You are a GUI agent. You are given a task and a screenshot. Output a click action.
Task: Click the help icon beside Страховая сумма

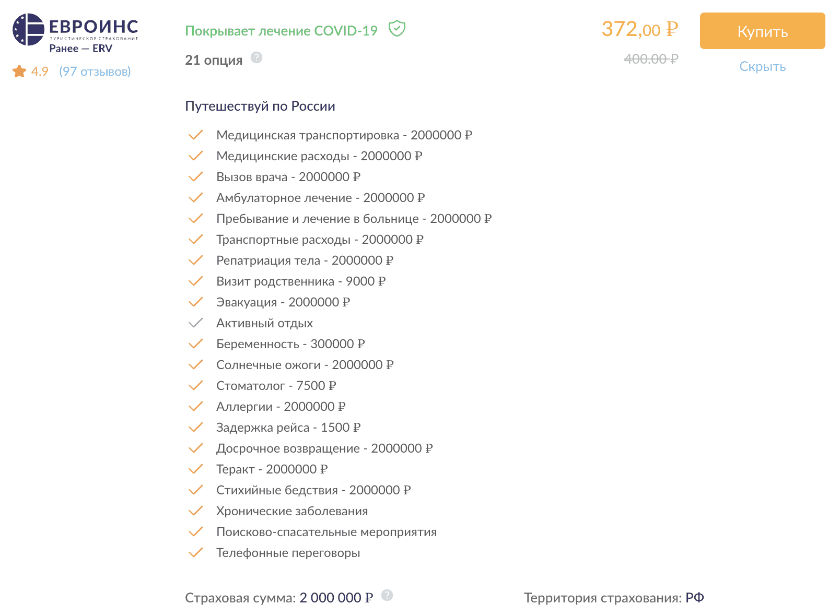coord(387,595)
